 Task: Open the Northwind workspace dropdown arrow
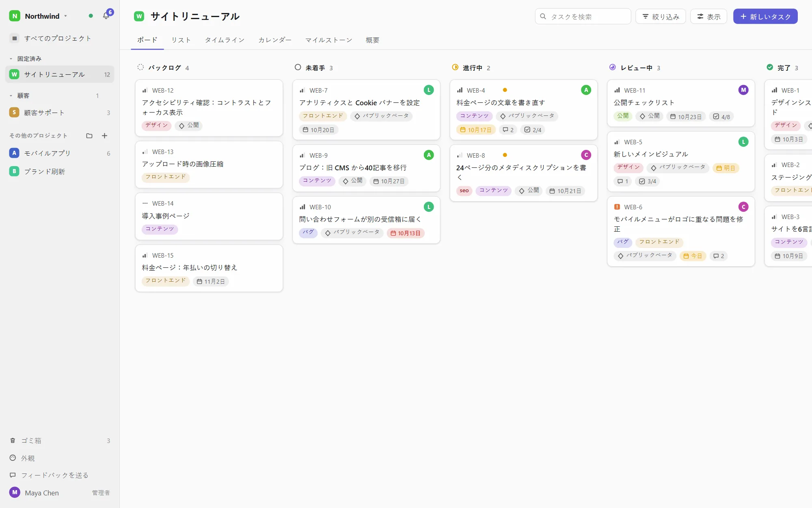pos(65,16)
